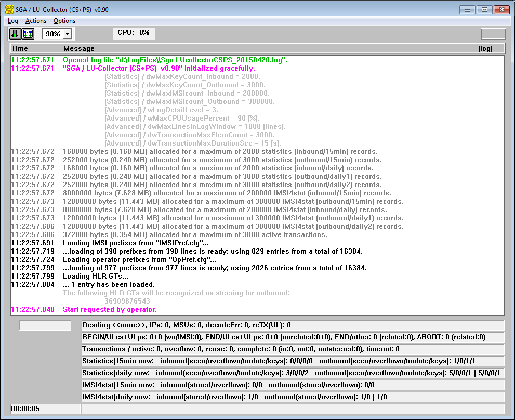Click the dwMaxLinesInLogWindow = 1000 line
The width and height of the screenshot is (515, 420).
tap(195, 126)
